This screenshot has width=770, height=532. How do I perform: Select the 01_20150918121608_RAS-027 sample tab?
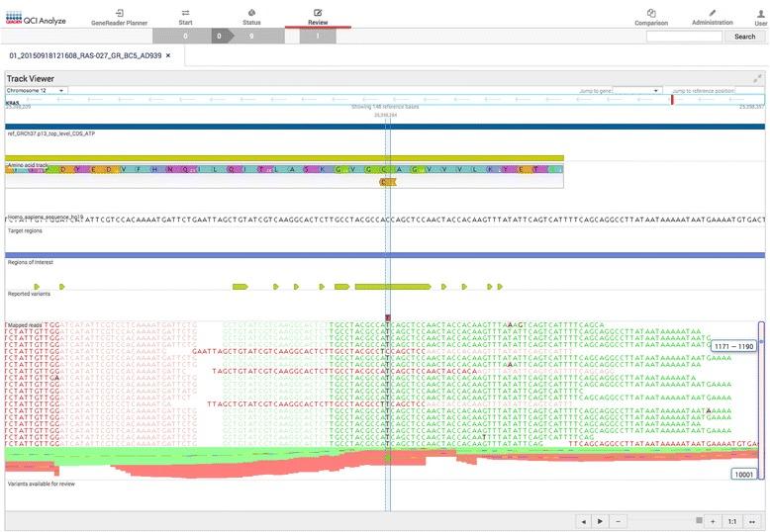85,55
